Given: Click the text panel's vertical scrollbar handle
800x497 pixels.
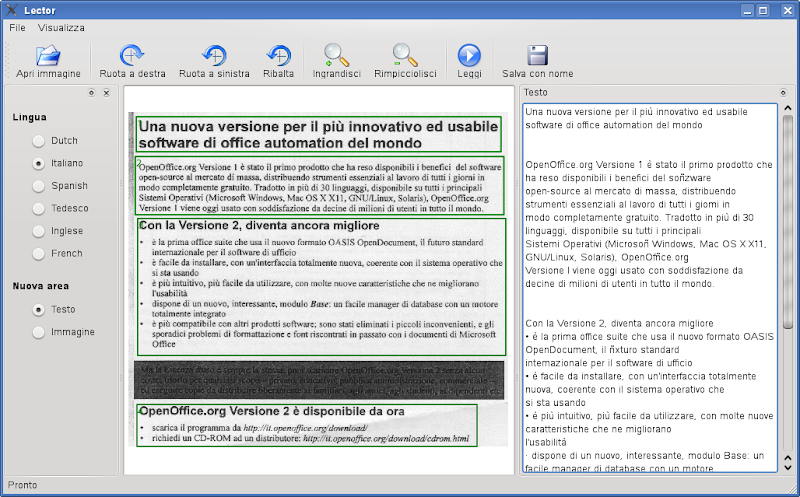Looking at the screenshot, I should click(788, 222).
